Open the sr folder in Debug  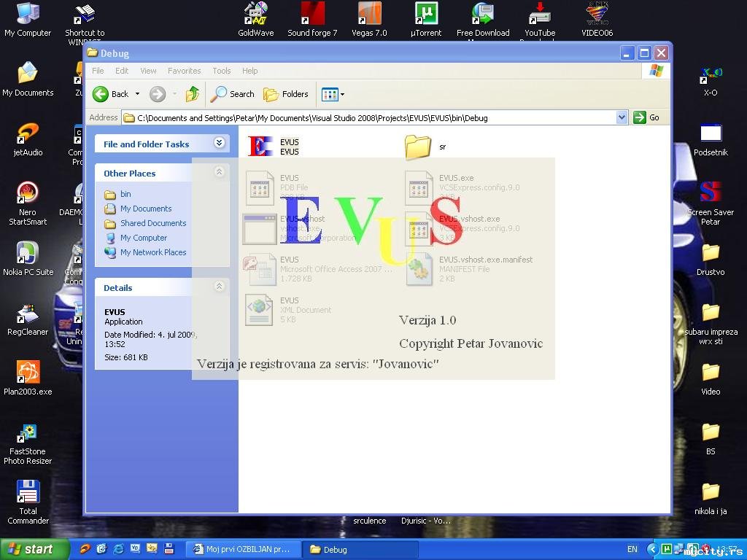(x=418, y=147)
